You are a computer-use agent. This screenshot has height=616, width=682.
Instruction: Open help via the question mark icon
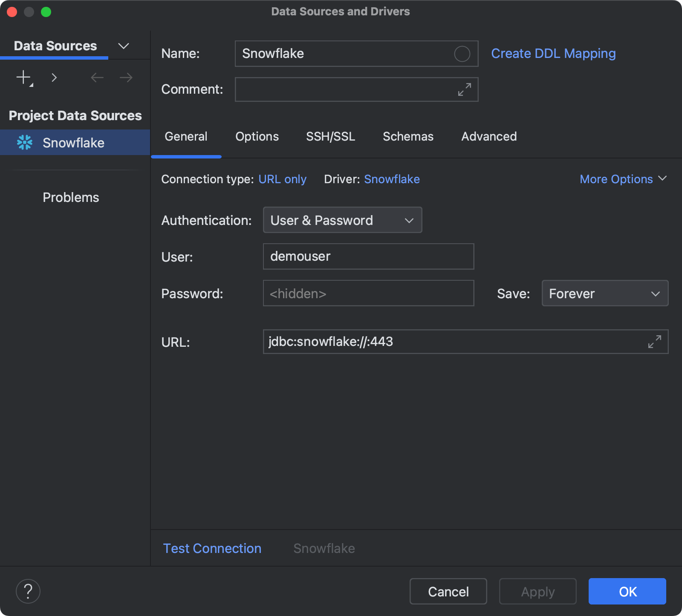(28, 591)
